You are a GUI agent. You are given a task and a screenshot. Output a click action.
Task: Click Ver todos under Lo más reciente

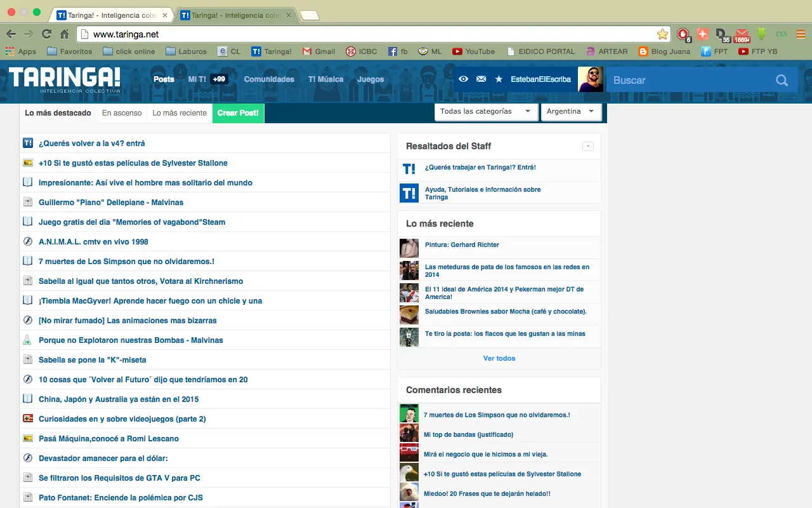coord(499,358)
